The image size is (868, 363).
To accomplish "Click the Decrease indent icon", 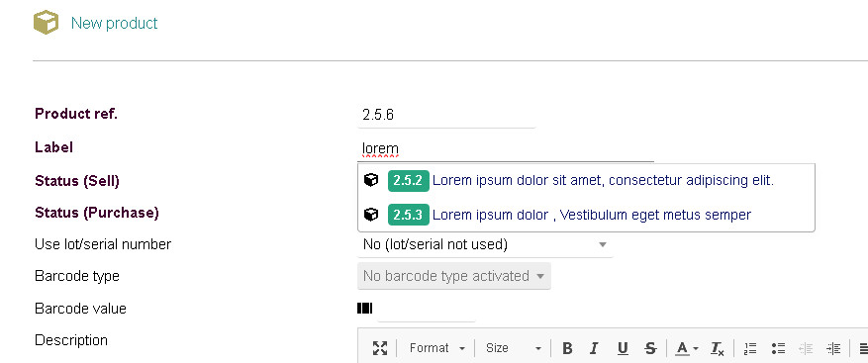I will (x=806, y=348).
